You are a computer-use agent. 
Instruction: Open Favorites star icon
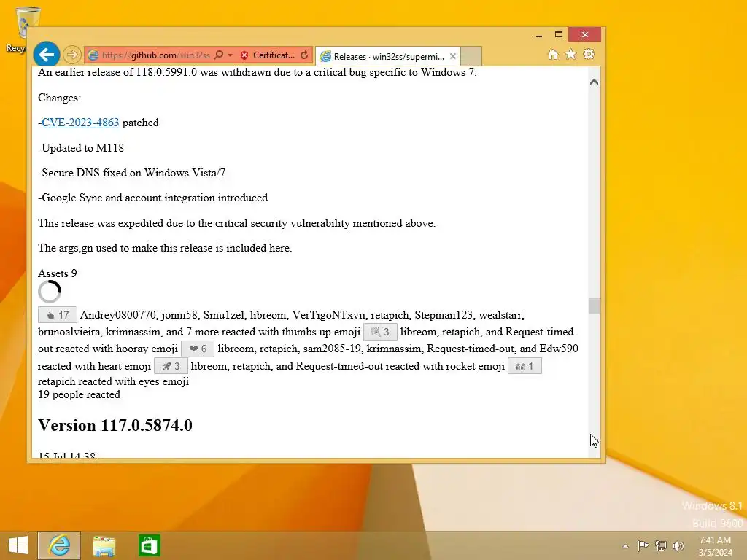tap(570, 55)
